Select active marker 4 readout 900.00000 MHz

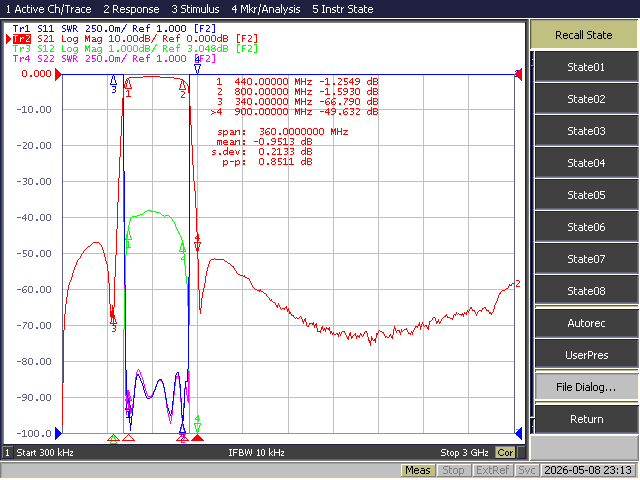294,111
